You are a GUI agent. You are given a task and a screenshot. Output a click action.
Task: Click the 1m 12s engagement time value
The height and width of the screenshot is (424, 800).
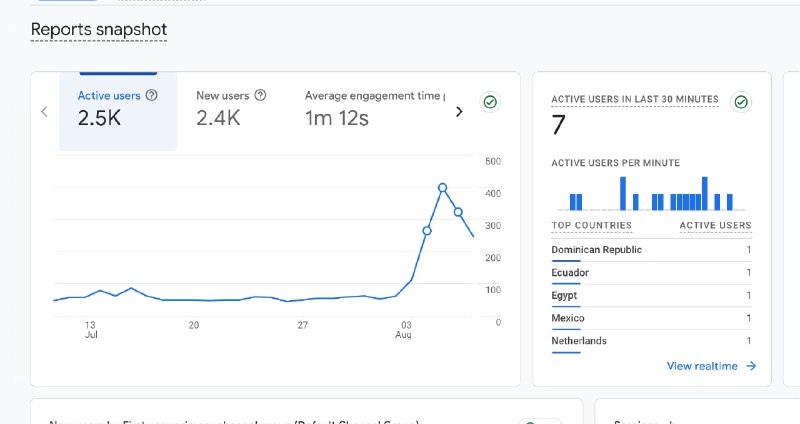(337, 118)
